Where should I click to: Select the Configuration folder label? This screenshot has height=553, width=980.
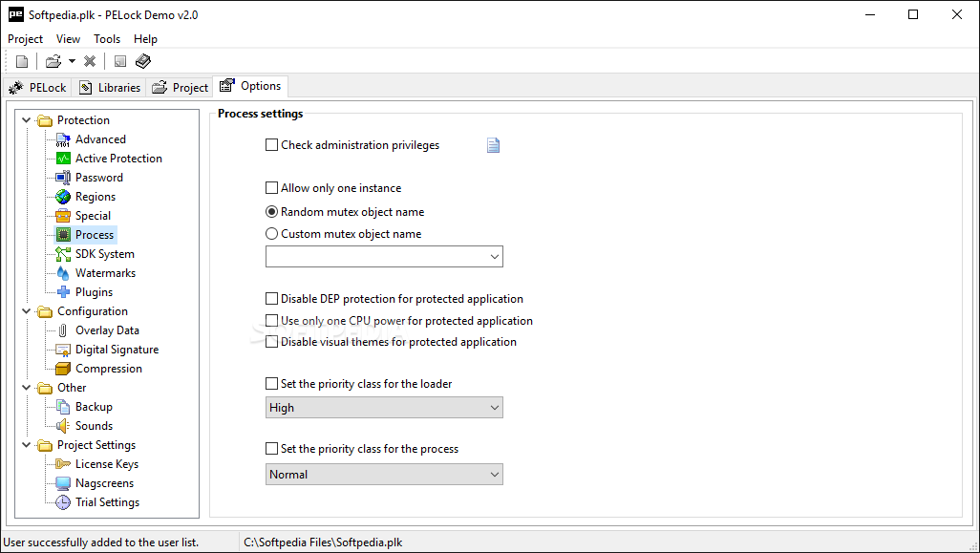pos(93,311)
